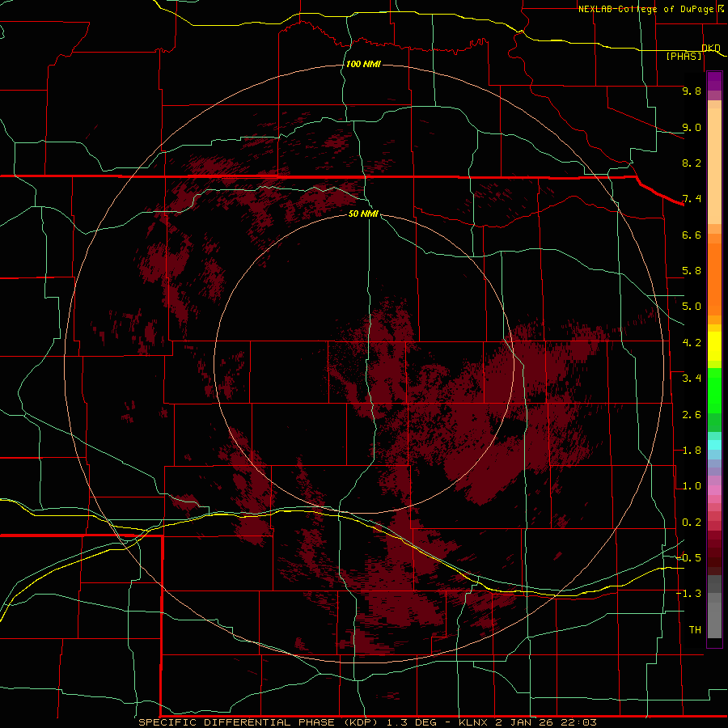
Task: Click the 8.2 value on the color scale
Action: point(692,163)
